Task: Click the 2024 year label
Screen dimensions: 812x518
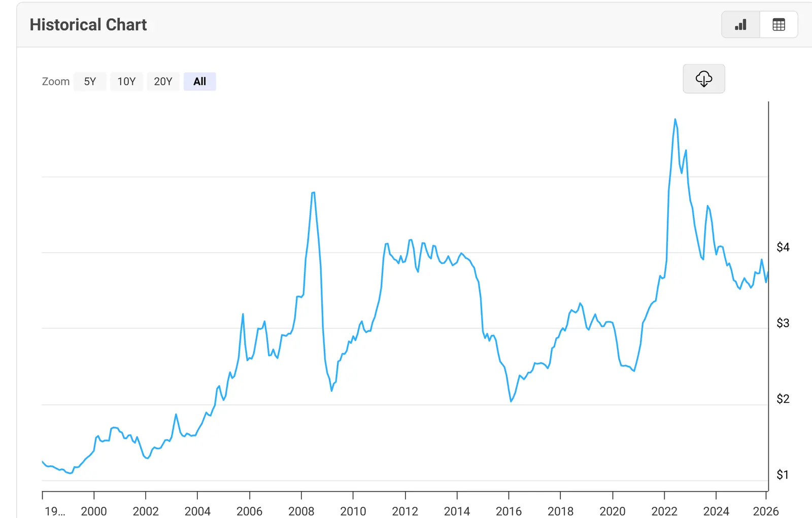Action: (x=716, y=511)
